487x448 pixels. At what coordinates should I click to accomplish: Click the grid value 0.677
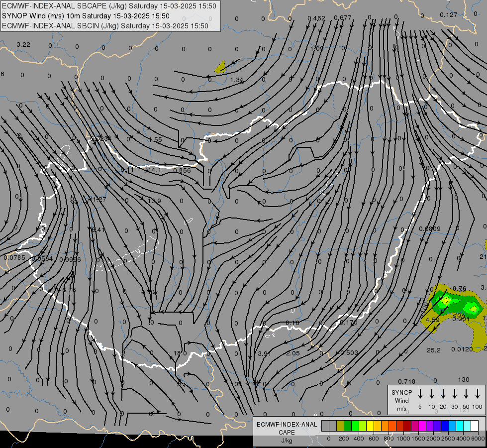point(343,18)
